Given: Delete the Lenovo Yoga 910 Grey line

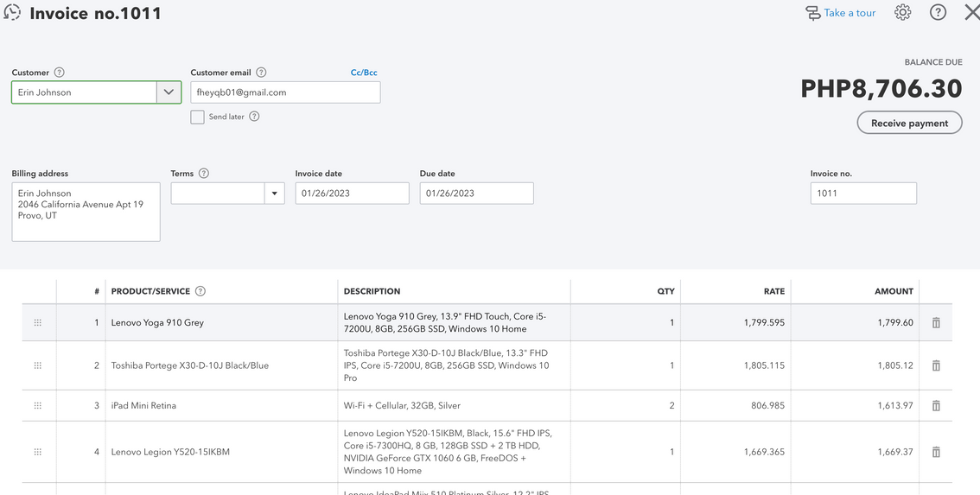Looking at the screenshot, I should pyautogui.click(x=936, y=322).
